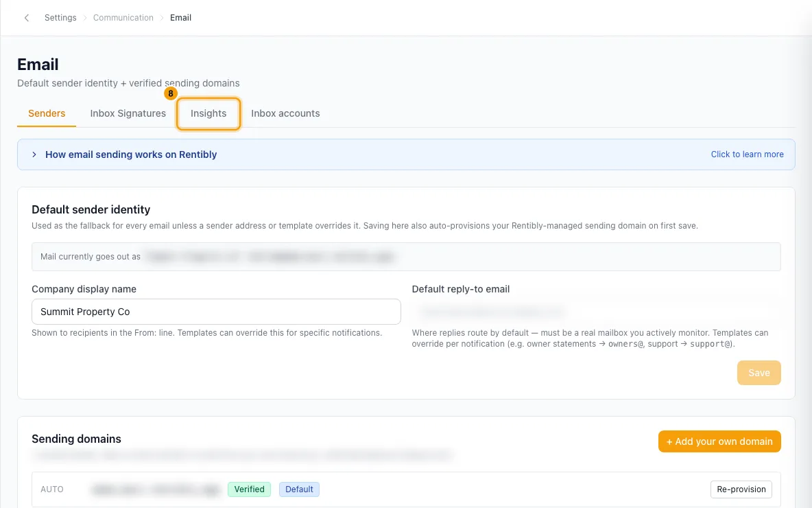
Task: Expand the email sending info chevron
Action: point(34,154)
